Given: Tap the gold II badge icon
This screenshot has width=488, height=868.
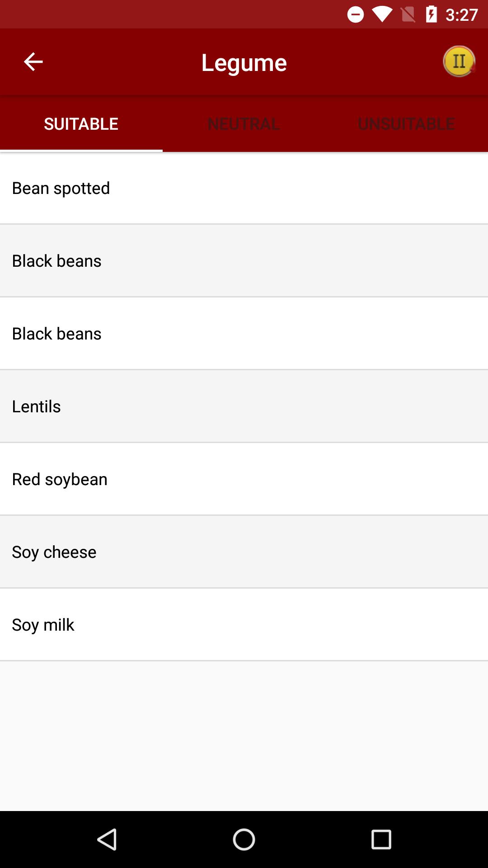Looking at the screenshot, I should pyautogui.click(x=459, y=61).
